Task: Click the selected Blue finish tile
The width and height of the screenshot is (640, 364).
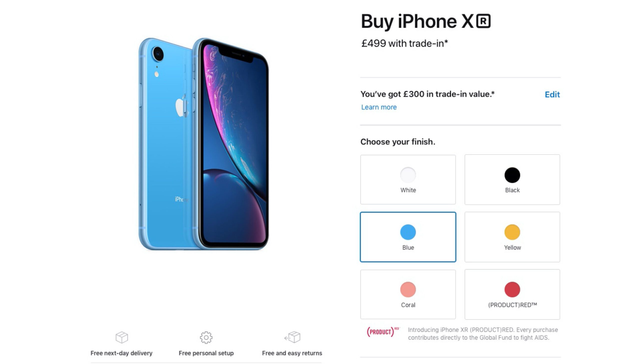Action: click(408, 237)
